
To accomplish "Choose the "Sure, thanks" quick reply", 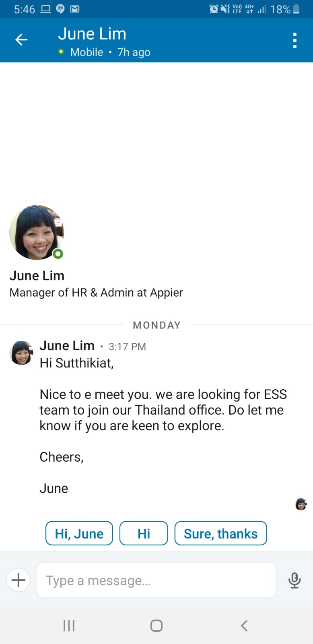I will click(220, 533).
